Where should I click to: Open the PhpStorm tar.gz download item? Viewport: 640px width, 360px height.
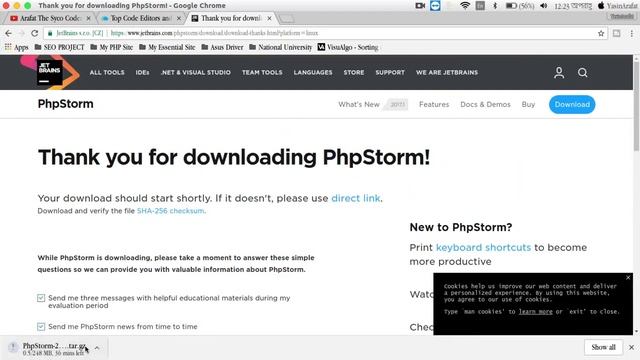coord(53,348)
